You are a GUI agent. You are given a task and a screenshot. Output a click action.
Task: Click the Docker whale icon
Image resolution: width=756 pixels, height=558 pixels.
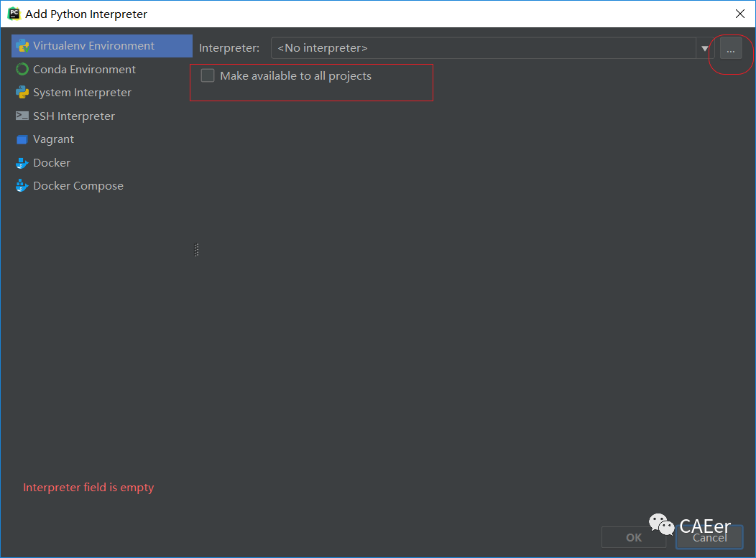[22, 163]
